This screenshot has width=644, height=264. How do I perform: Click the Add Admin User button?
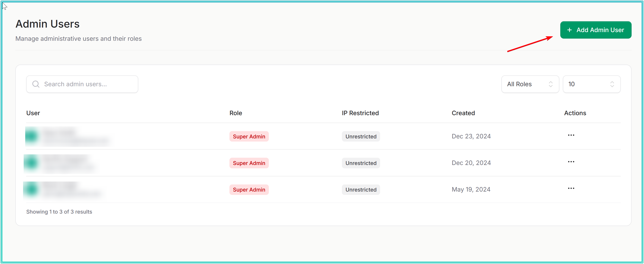pos(596,30)
